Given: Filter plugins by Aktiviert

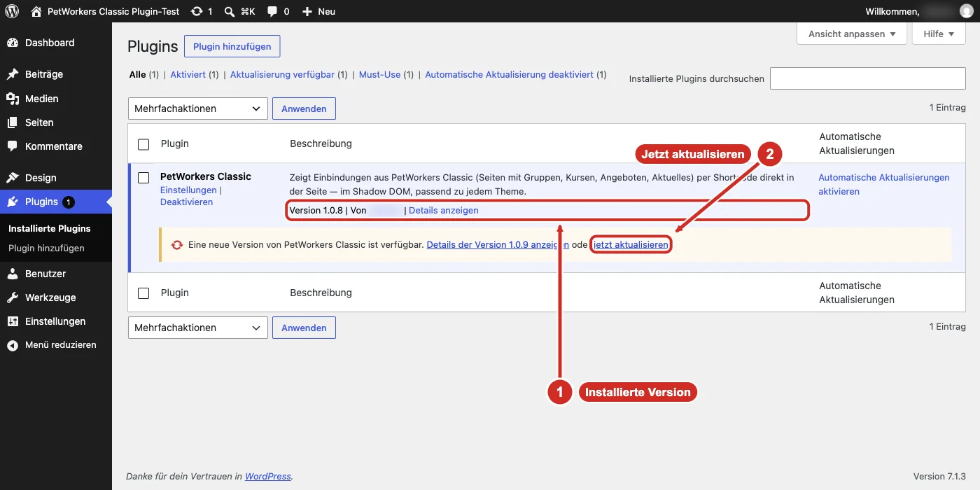Looking at the screenshot, I should (188, 74).
